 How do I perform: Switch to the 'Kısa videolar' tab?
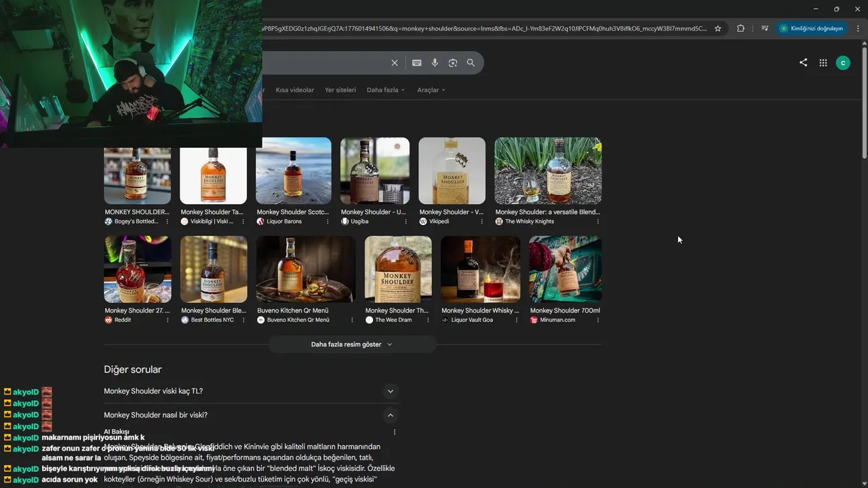pos(295,90)
